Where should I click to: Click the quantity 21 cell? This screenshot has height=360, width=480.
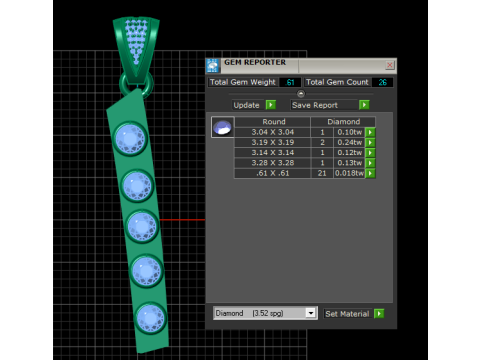click(322, 173)
